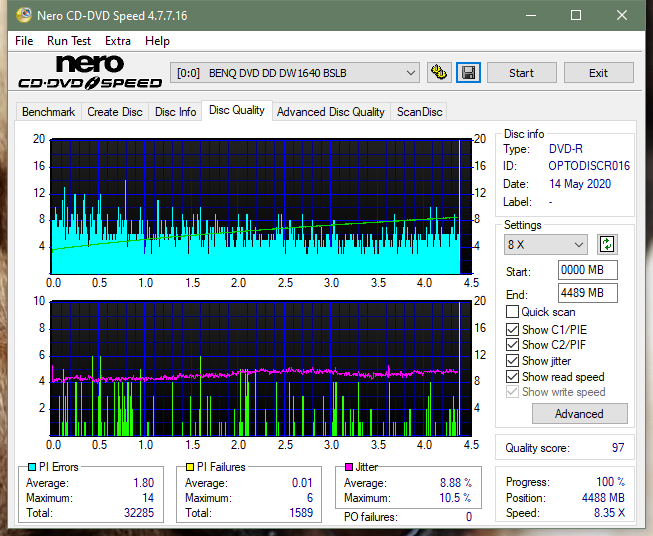
Task: Click the Jitter average 8.88 % value
Action: (x=456, y=483)
